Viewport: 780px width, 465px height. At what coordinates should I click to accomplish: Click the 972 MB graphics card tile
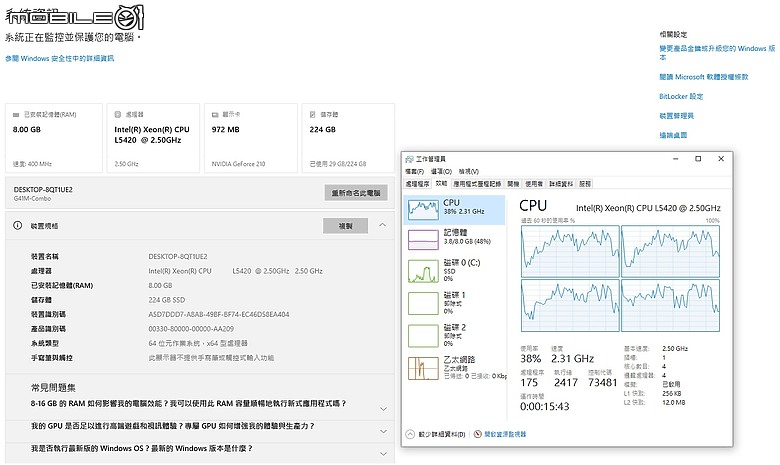coord(251,138)
